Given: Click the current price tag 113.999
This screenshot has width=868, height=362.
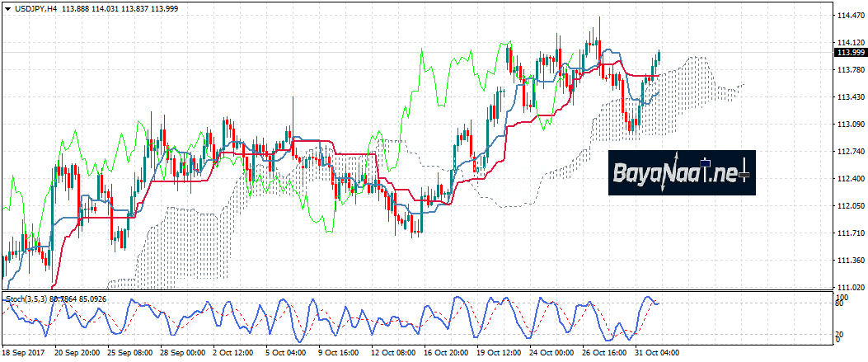Looking at the screenshot, I should pos(850,53).
